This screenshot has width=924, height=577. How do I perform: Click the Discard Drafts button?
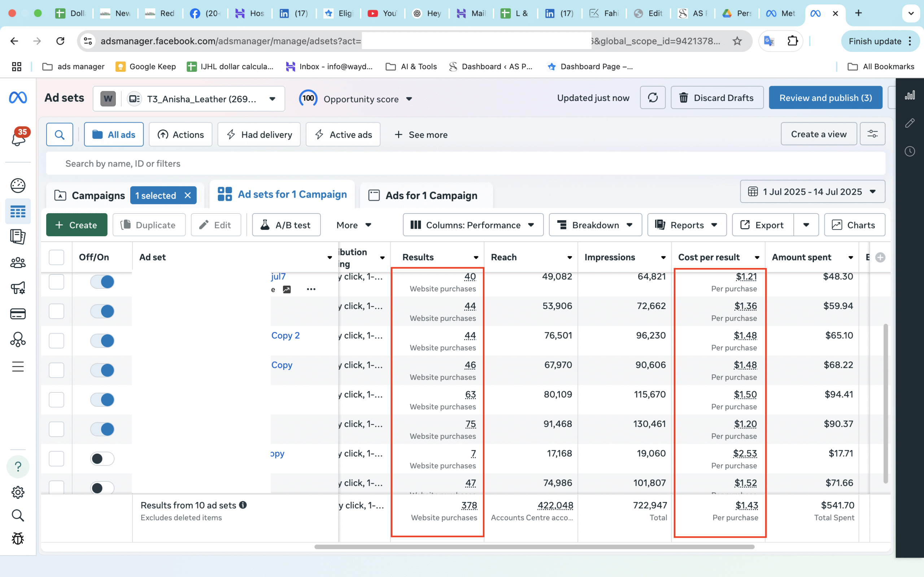click(717, 98)
